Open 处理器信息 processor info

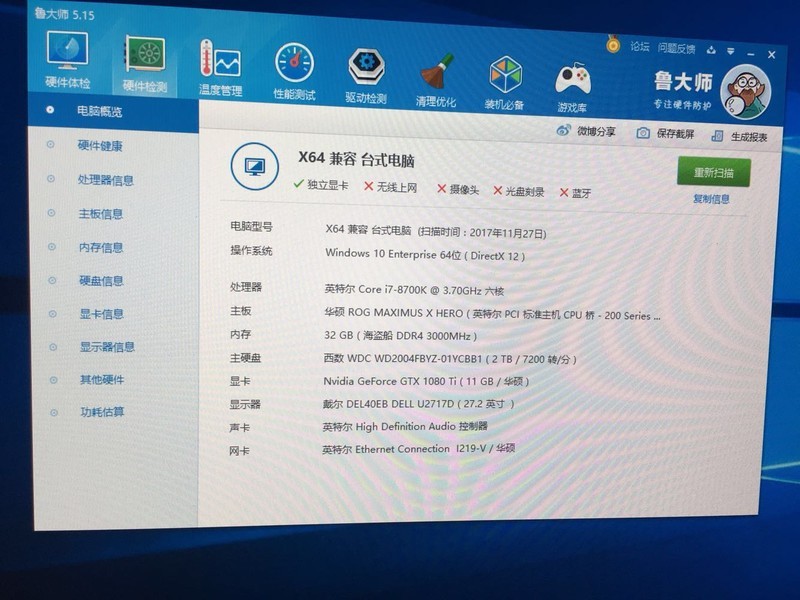click(106, 180)
